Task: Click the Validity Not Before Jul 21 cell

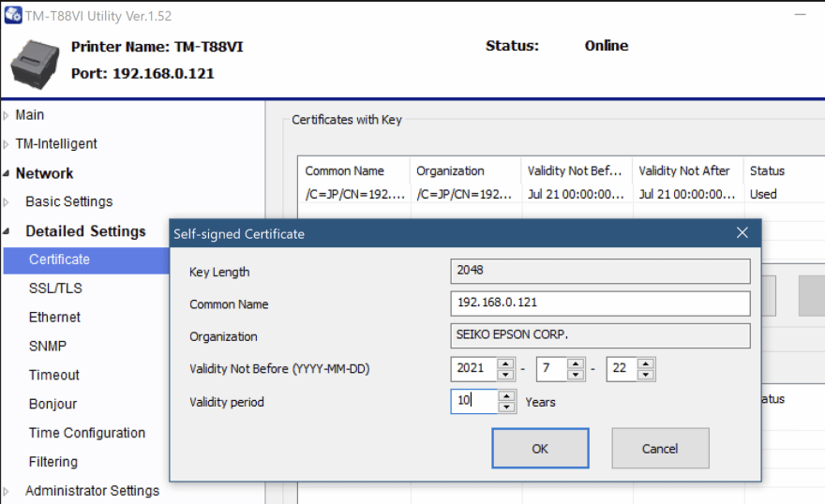Action: pyautogui.click(x=577, y=195)
